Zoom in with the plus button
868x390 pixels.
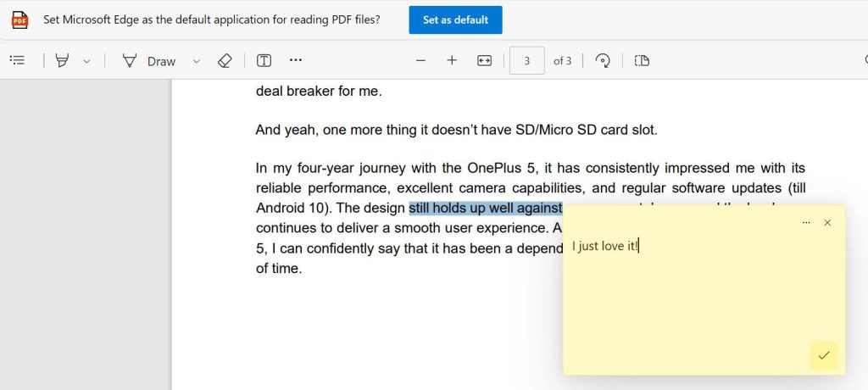[452, 60]
